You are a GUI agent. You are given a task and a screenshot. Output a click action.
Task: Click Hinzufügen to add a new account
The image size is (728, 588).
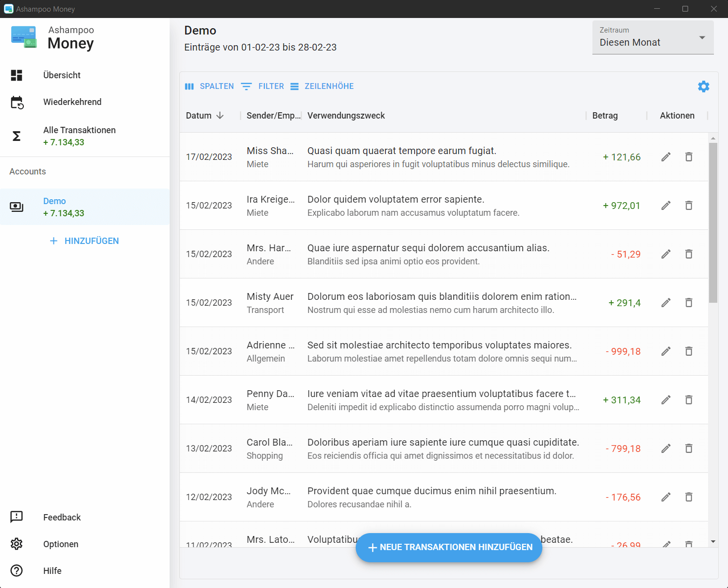(85, 241)
